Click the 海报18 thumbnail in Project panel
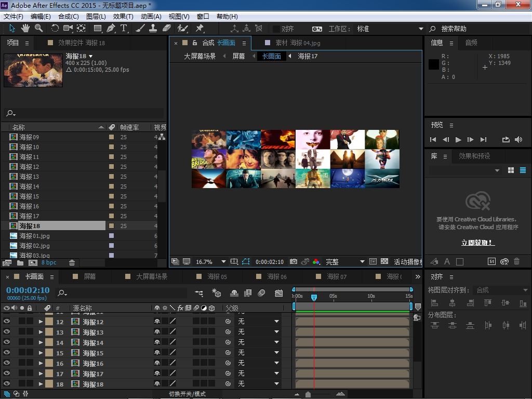The width and height of the screenshot is (532, 399). point(33,70)
